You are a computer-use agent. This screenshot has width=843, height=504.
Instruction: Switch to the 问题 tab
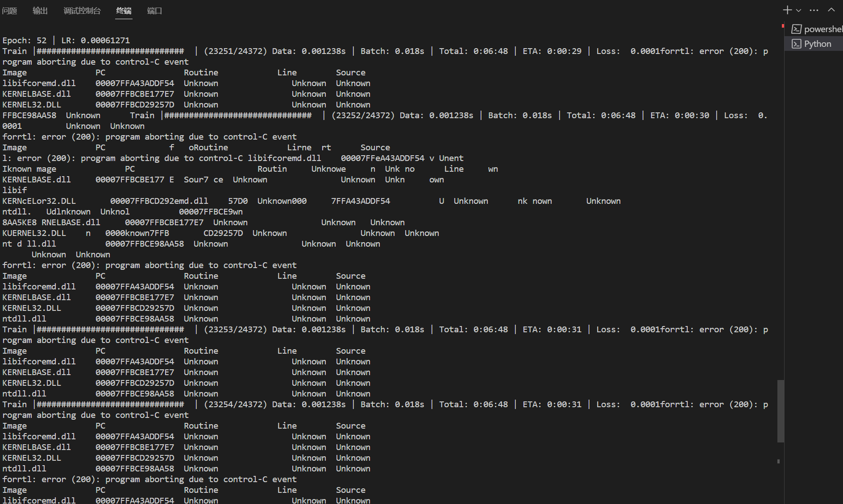click(x=9, y=11)
